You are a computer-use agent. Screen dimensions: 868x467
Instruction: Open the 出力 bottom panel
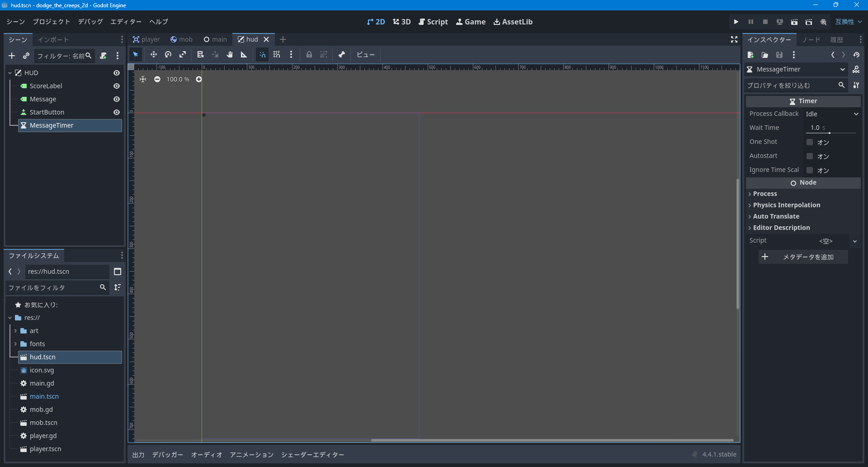pos(138,455)
